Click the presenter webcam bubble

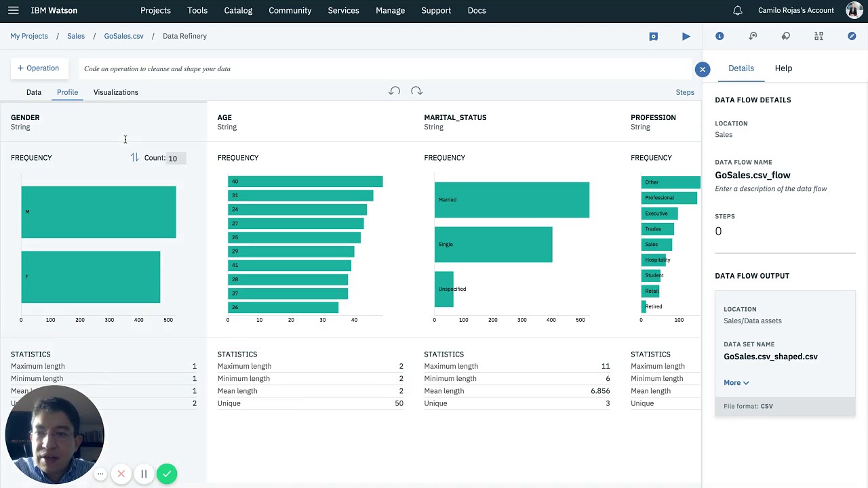click(54, 434)
